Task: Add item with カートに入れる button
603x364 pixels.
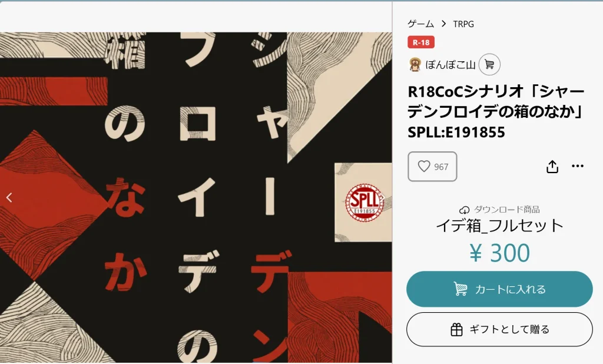Action: coord(499,289)
